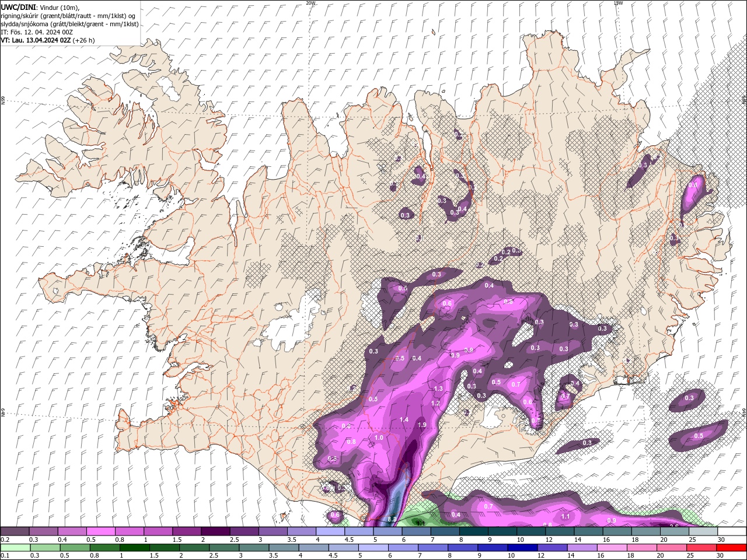Screen dimensions: 747x560
Task: Click the blue rain swatch between 10 and 12
Action: coord(522,548)
